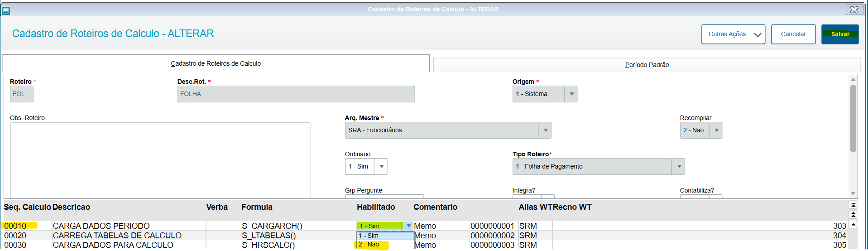The width and height of the screenshot is (868, 251).
Task: Click the SRM cell in row 00020
Action: click(535, 236)
